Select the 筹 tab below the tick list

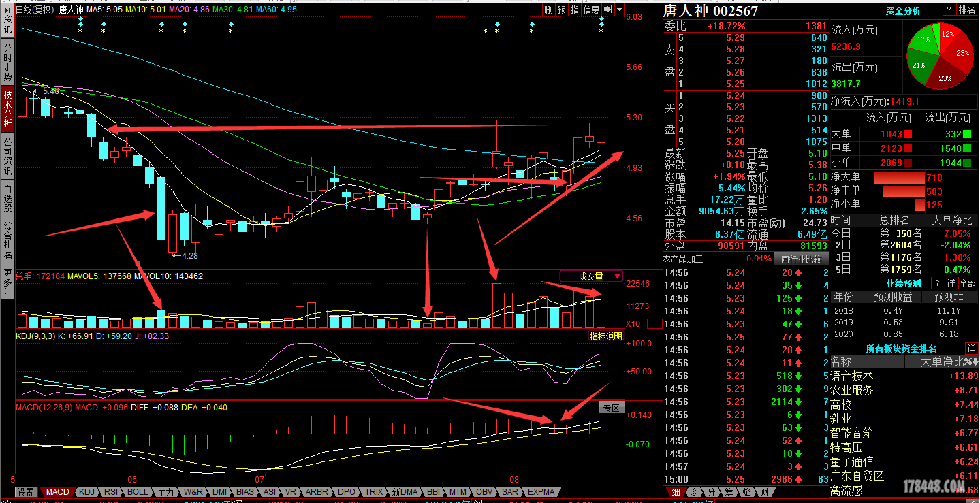[729, 492]
